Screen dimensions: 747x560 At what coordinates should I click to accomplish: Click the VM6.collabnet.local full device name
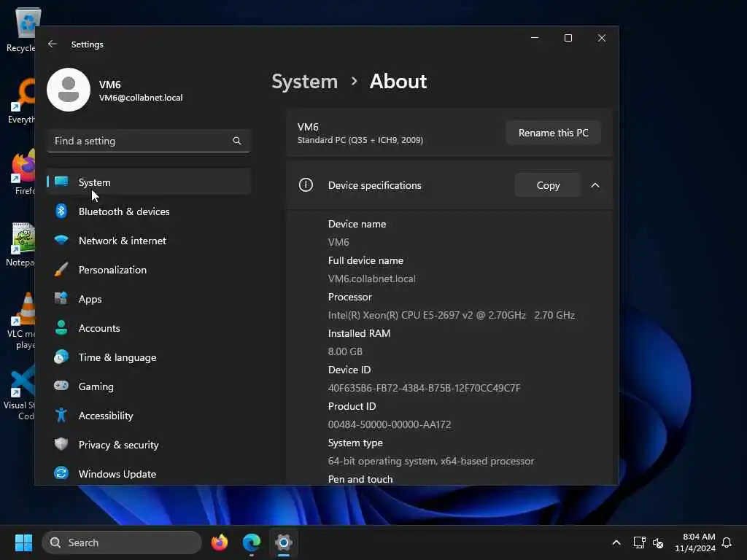pyautogui.click(x=371, y=279)
